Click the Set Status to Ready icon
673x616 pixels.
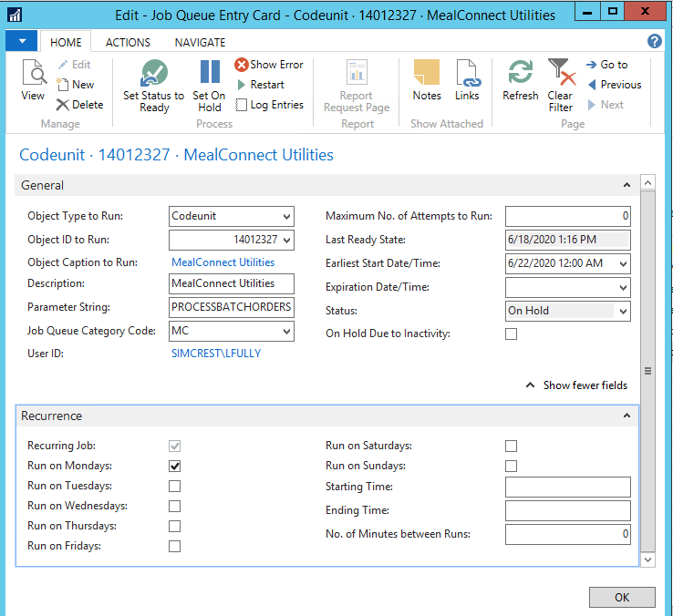[x=154, y=74]
